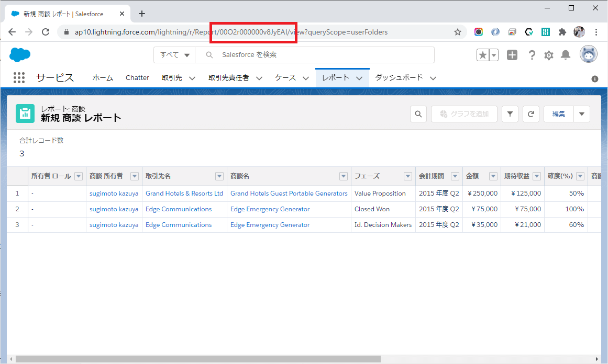Open Edge Emergency Generator link in row 3
The image size is (608, 364).
point(270,224)
